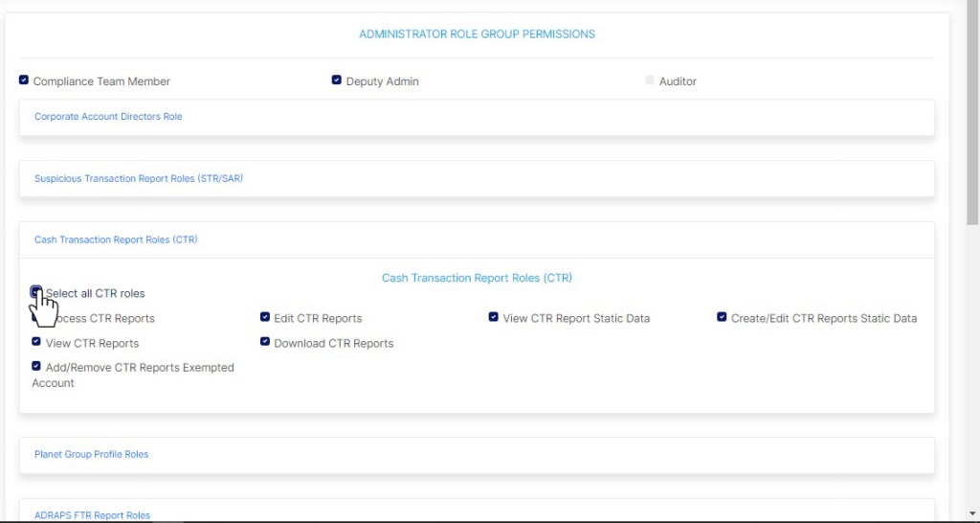
Task: Open Suspicious Transaction Report Roles (STR/SAR) panel
Action: 139,178
